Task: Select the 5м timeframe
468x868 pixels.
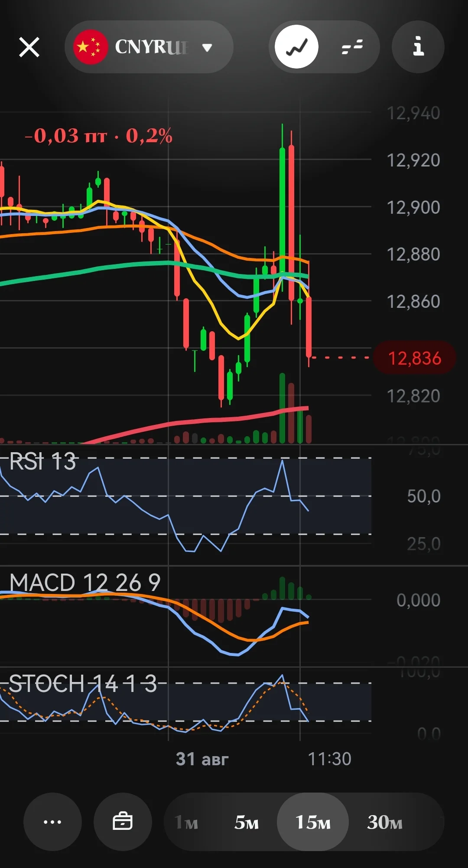Action: (x=247, y=822)
